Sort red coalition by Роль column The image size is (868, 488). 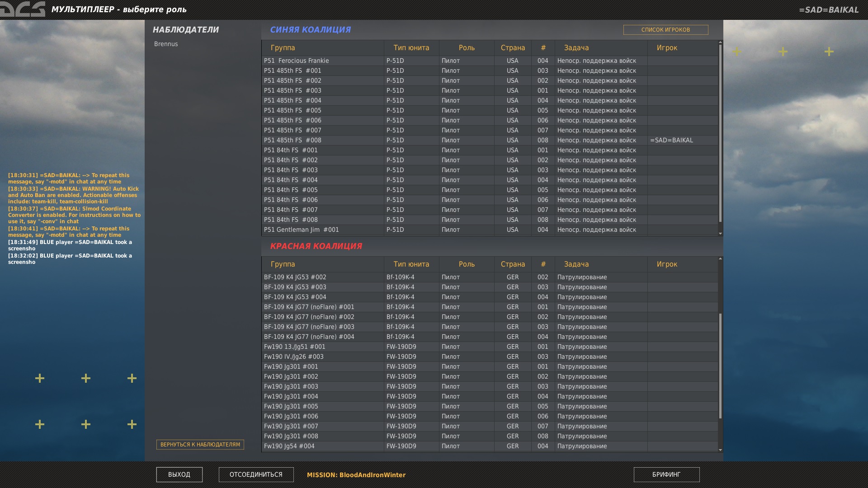click(x=467, y=264)
